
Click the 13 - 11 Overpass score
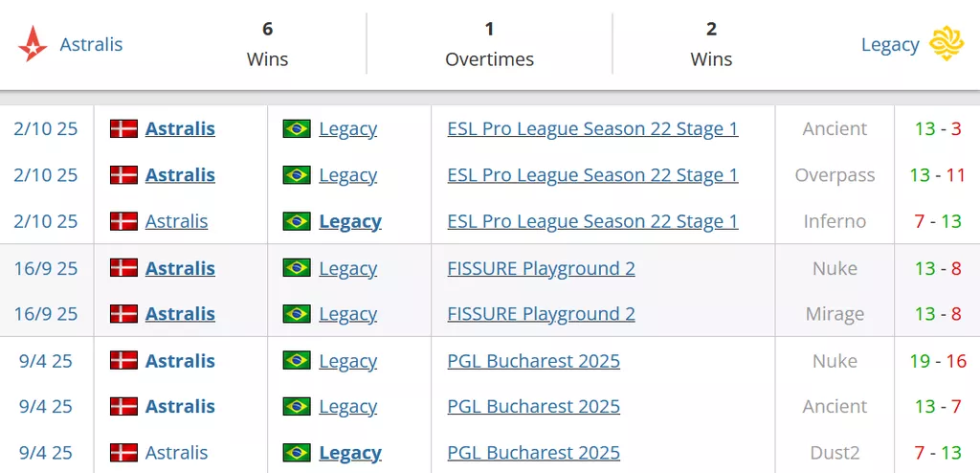(x=937, y=175)
